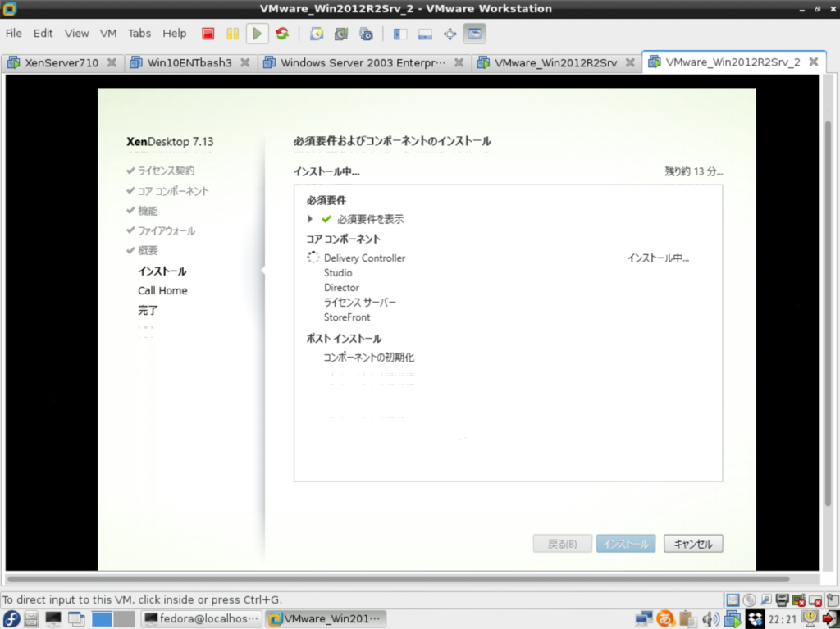840x629 pixels.
Task: Open the Fedora start menu icon
Action: point(11,619)
